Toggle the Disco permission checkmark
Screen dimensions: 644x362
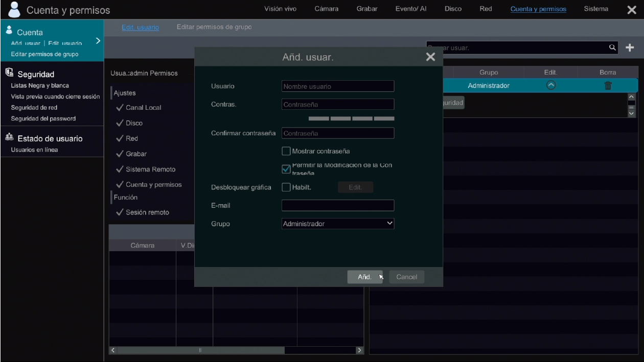120,123
